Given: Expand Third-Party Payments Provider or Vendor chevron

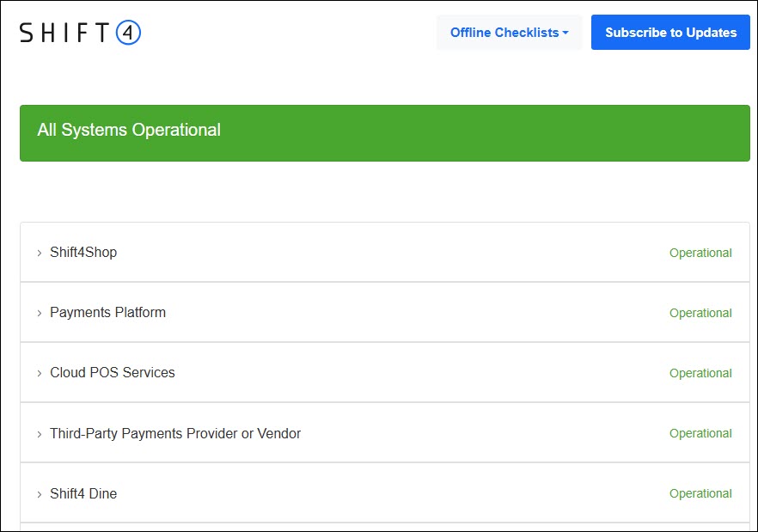Looking at the screenshot, I should 40,434.
